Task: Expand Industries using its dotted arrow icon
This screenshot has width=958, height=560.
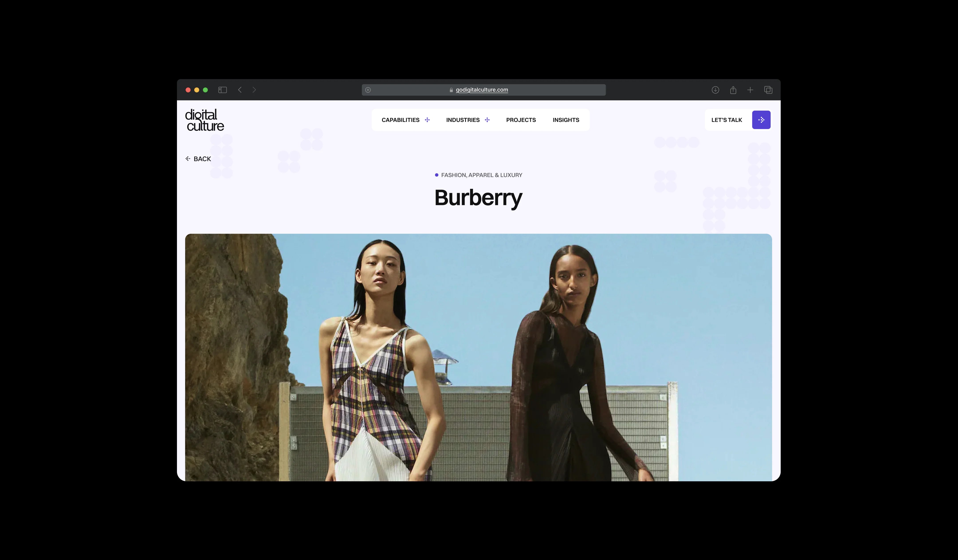Action: click(x=487, y=120)
